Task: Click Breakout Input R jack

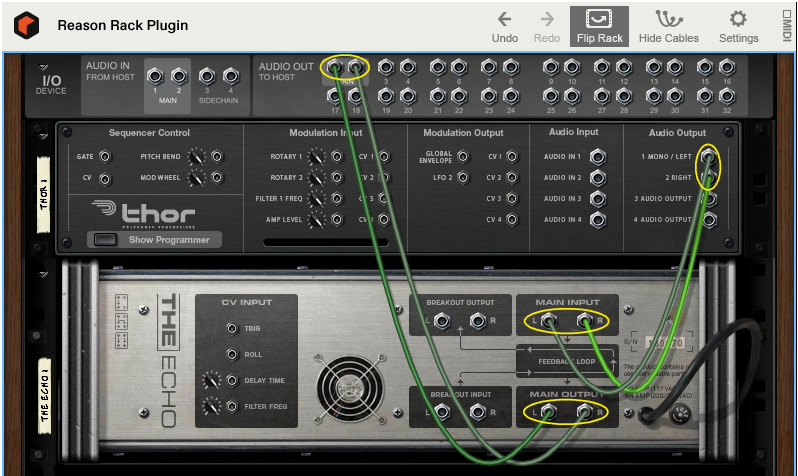Action: [477, 411]
